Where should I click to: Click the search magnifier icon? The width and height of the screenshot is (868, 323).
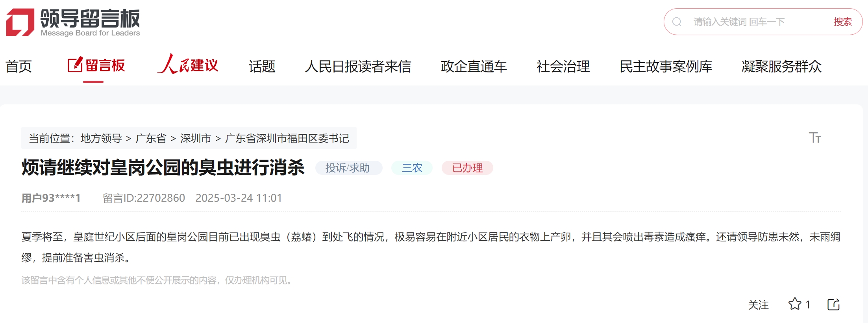tap(677, 22)
